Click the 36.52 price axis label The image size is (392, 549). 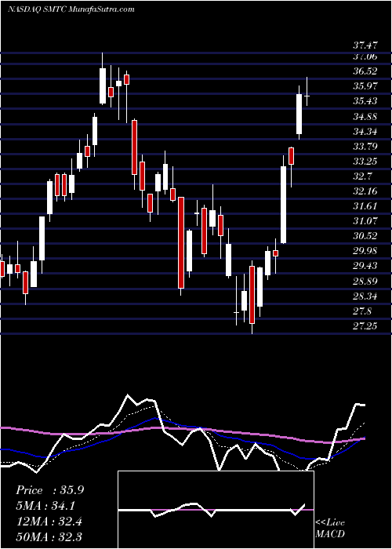click(x=365, y=71)
